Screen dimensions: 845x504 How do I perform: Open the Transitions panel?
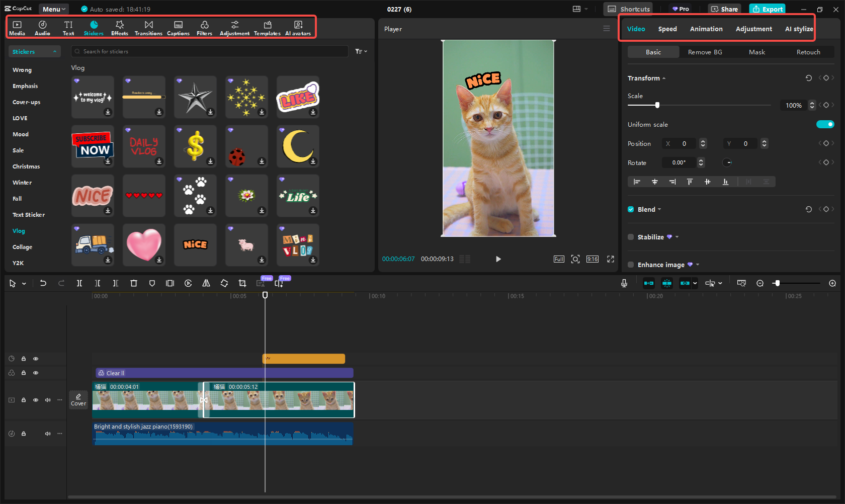click(148, 27)
